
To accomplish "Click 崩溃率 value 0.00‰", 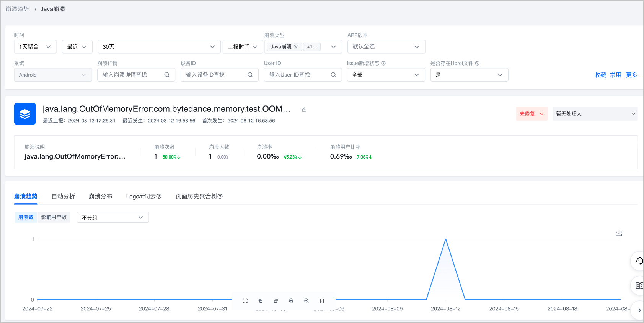I will point(268,156).
